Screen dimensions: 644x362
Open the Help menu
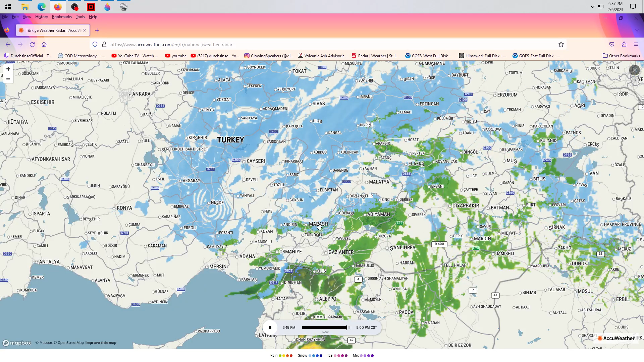point(93,17)
